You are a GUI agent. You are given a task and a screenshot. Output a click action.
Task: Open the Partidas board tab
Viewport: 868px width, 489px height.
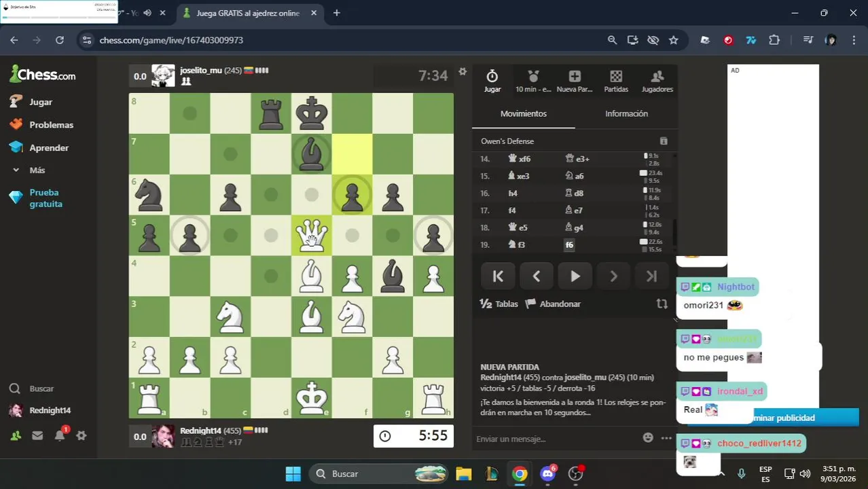[x=616, y=81]
